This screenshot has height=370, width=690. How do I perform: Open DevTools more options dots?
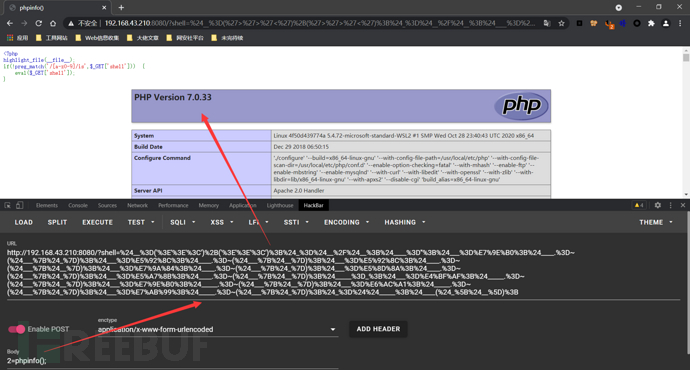tap(671, 205)
